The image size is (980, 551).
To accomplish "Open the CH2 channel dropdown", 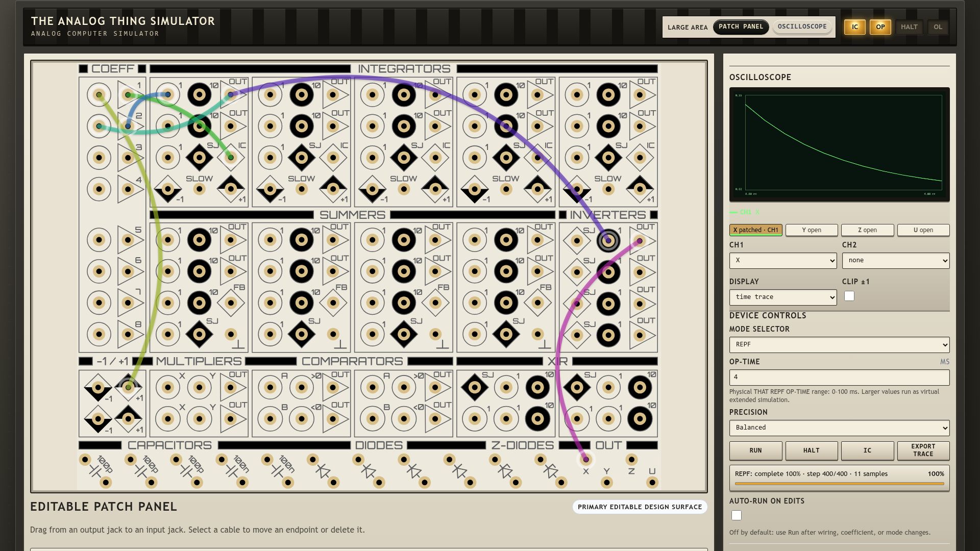I will coord(896,260).
